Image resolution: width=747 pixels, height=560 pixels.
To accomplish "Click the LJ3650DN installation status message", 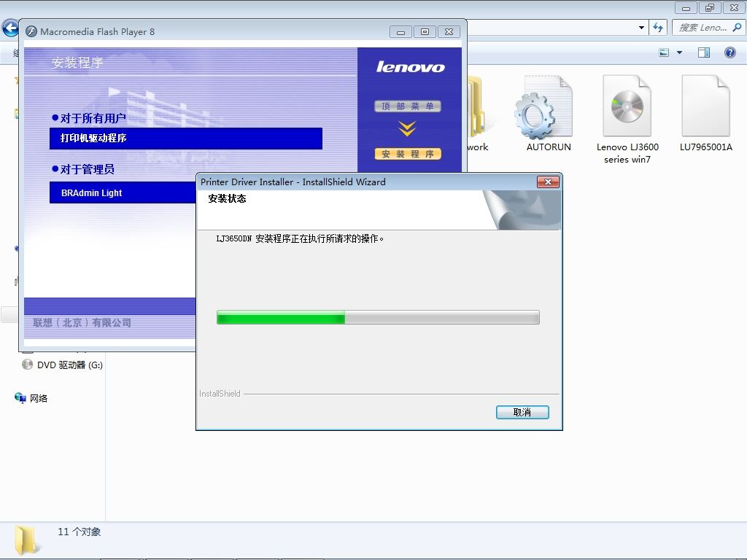I will 300,238.
